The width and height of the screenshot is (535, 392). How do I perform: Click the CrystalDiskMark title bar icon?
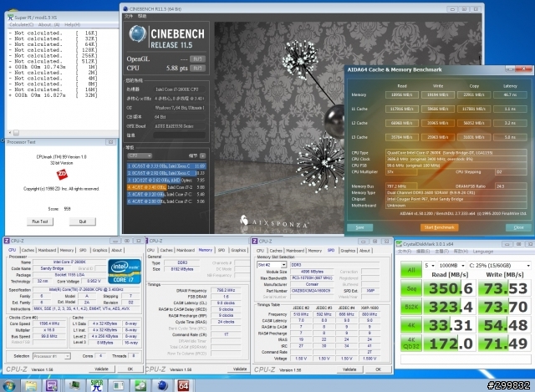[399, 244]
